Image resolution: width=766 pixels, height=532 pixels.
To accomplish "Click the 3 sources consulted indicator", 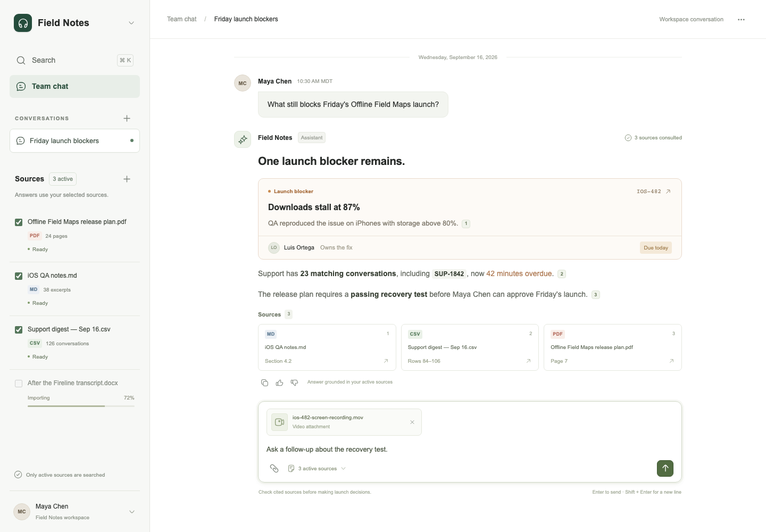I will coord(653,138).
